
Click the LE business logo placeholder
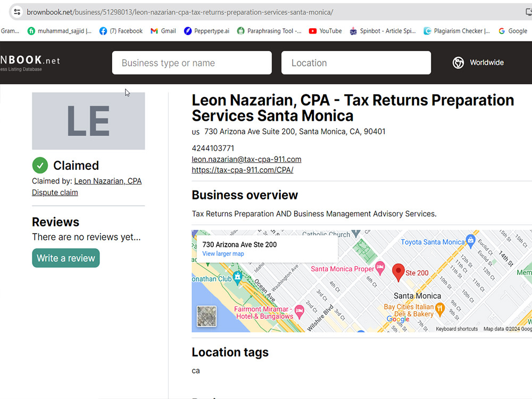tap(88, 121)
